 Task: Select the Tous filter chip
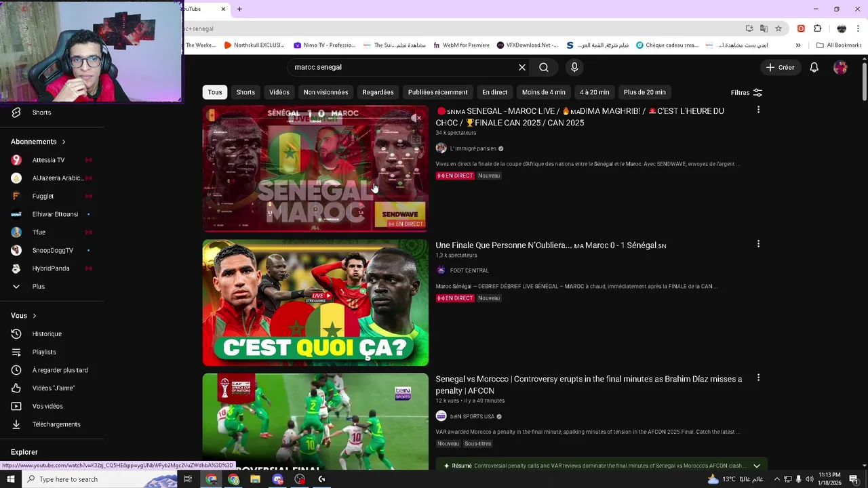tap(215, 92)
